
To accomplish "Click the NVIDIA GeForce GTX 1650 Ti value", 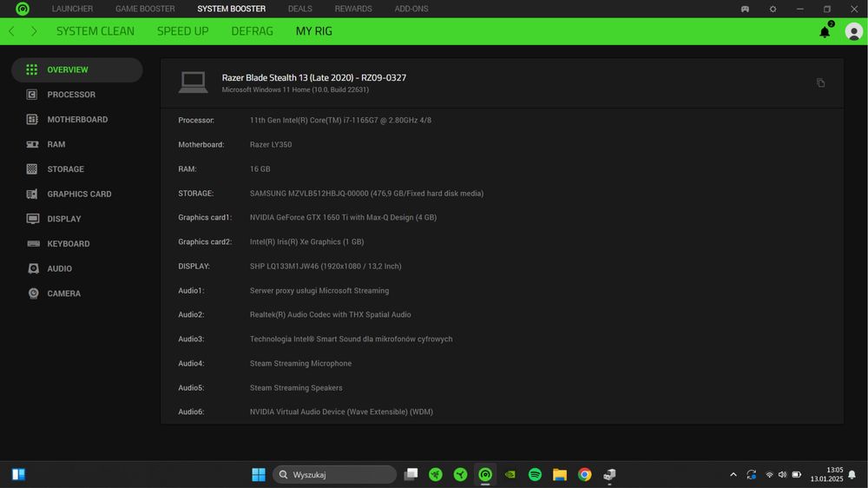I will [343, 218].
